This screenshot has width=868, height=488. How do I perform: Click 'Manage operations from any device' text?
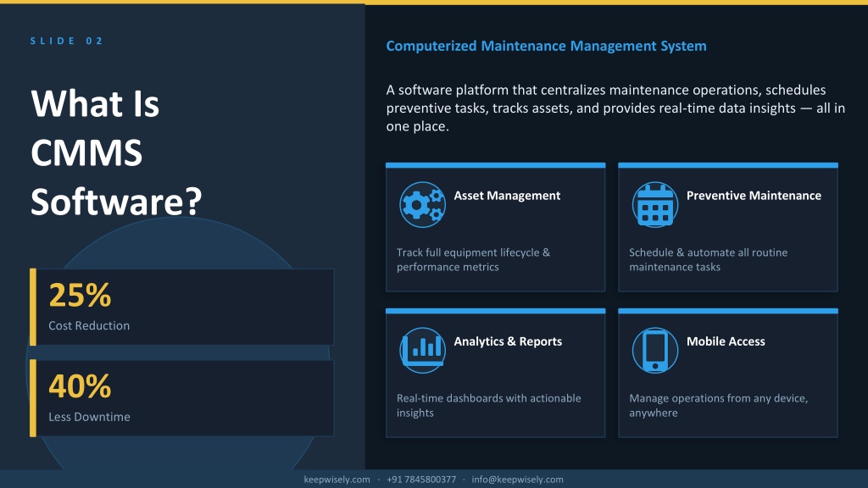719,405
